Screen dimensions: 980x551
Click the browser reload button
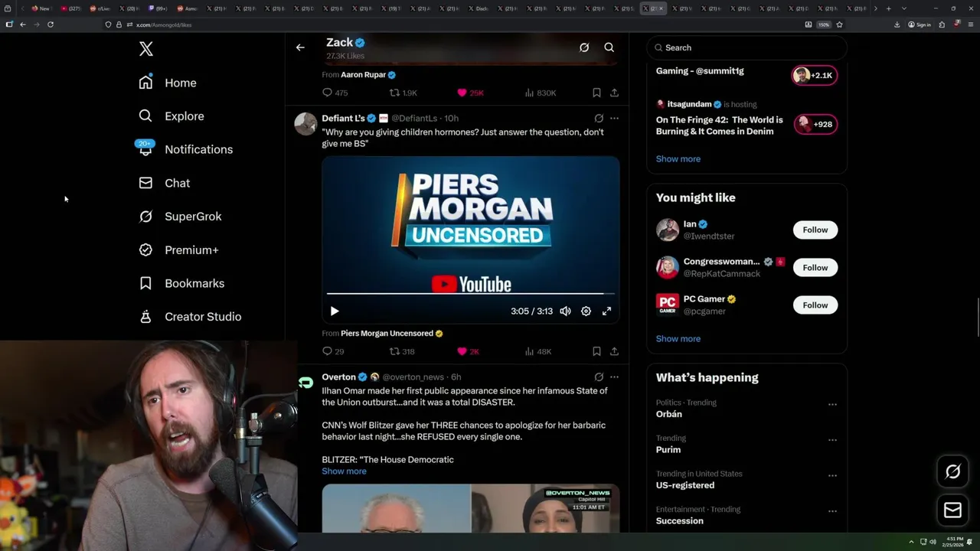tap(51, 24)
